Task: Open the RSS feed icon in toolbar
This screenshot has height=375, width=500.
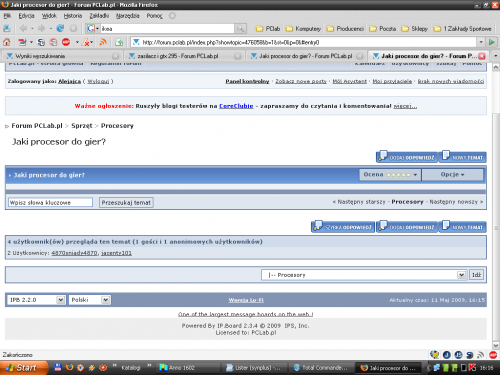Action: coord(103,42)
